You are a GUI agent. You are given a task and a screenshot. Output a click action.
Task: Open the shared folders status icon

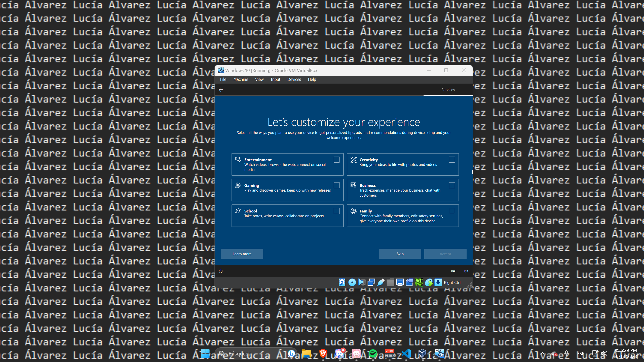coord(390,282)
